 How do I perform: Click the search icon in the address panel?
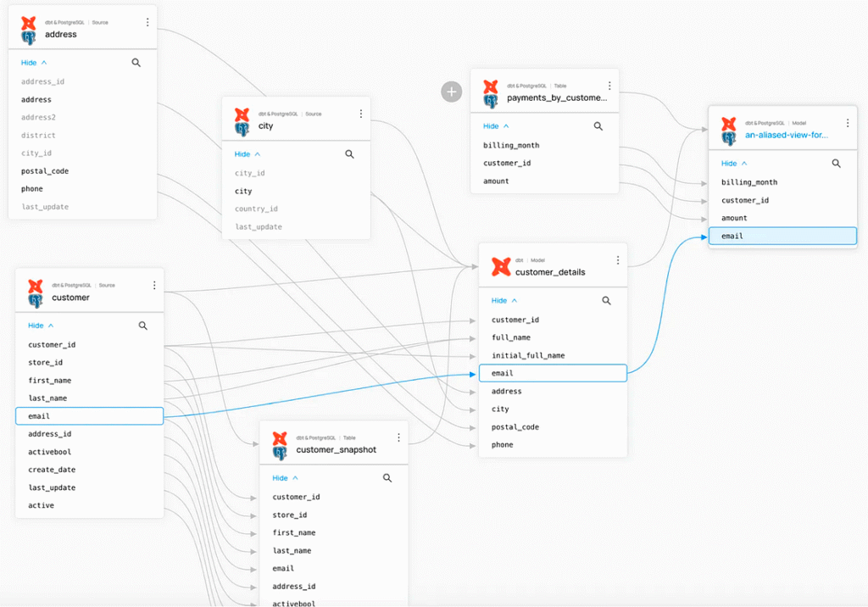[x=136, y=63]
